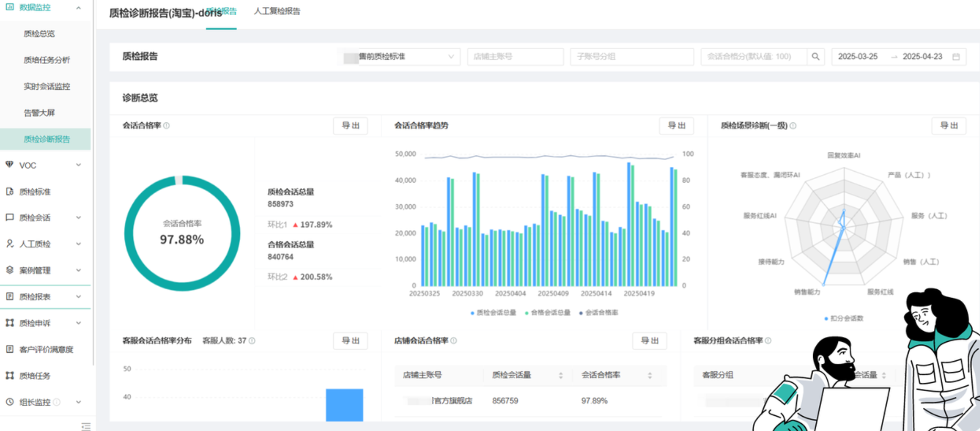Click the 组长监控 clock icon
The width and height of the screenshot is (980, 431).
(x=9, y=402)
